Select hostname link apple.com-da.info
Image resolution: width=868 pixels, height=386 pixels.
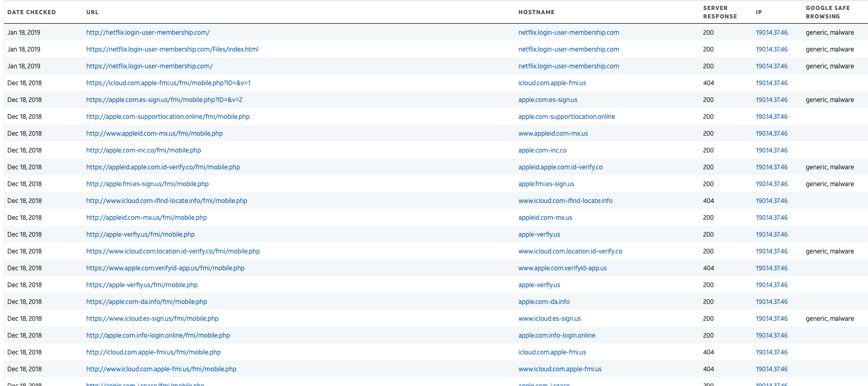(544, 302)
